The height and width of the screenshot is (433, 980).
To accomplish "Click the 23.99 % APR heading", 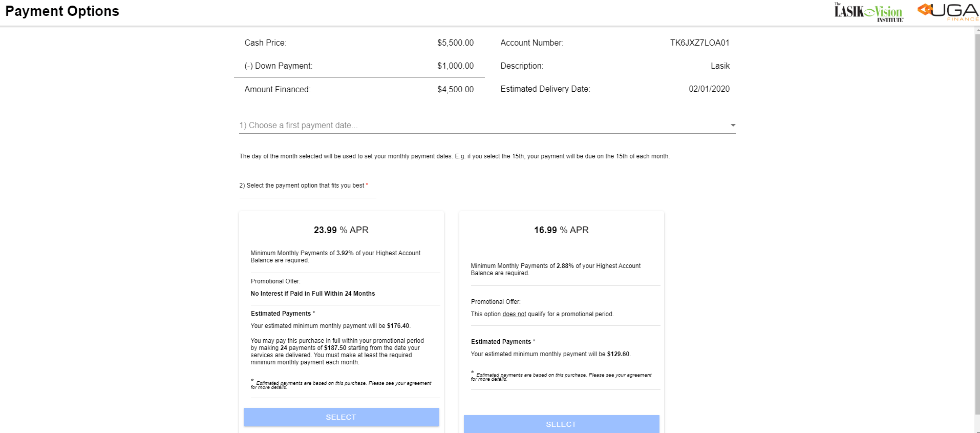I will tap(341, 230).
